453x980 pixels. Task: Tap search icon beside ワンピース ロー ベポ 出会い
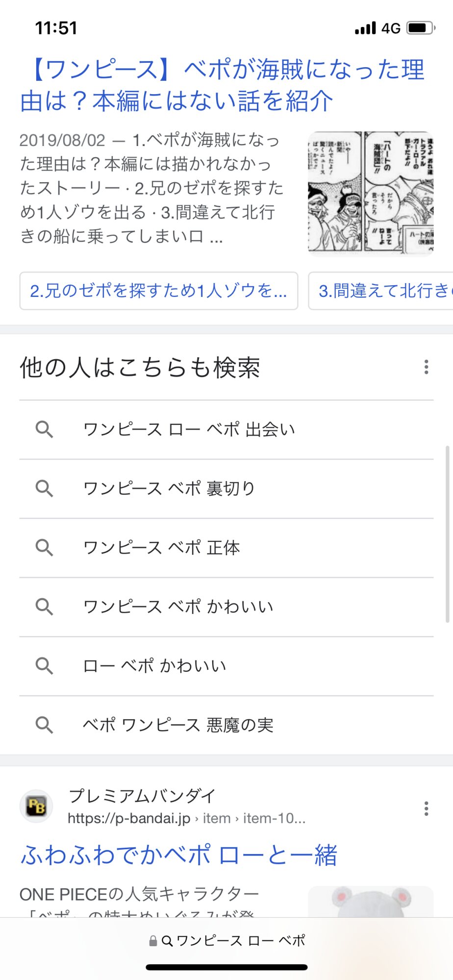[44, 429]
